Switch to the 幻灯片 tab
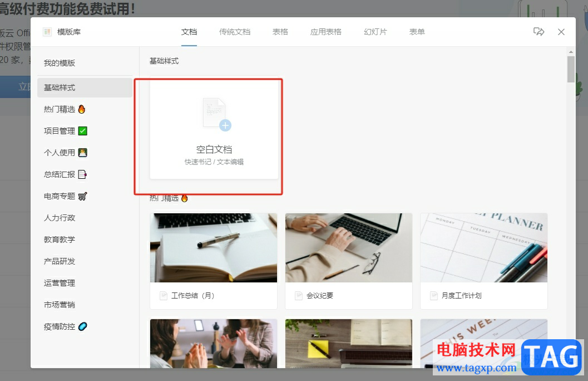This screenshot has width=588, height=381. tap(375, 32)
